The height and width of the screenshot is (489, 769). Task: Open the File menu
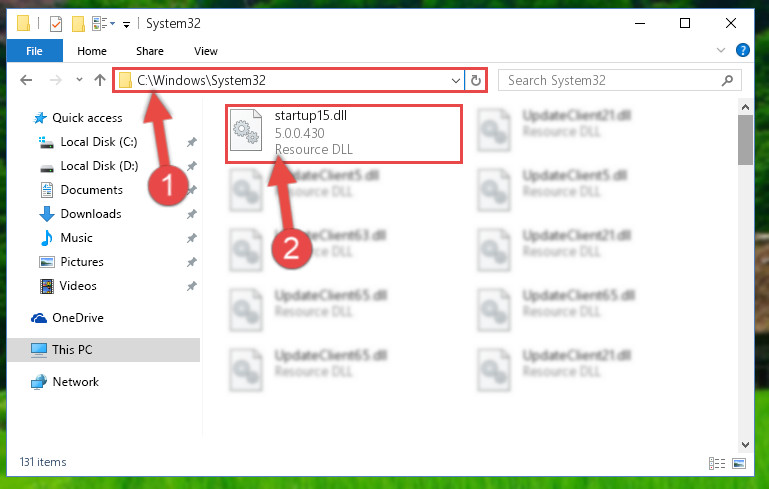34,51
